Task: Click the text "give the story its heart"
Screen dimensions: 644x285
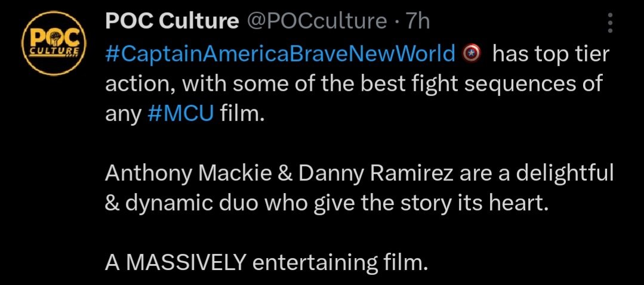Action: point(428,203)
